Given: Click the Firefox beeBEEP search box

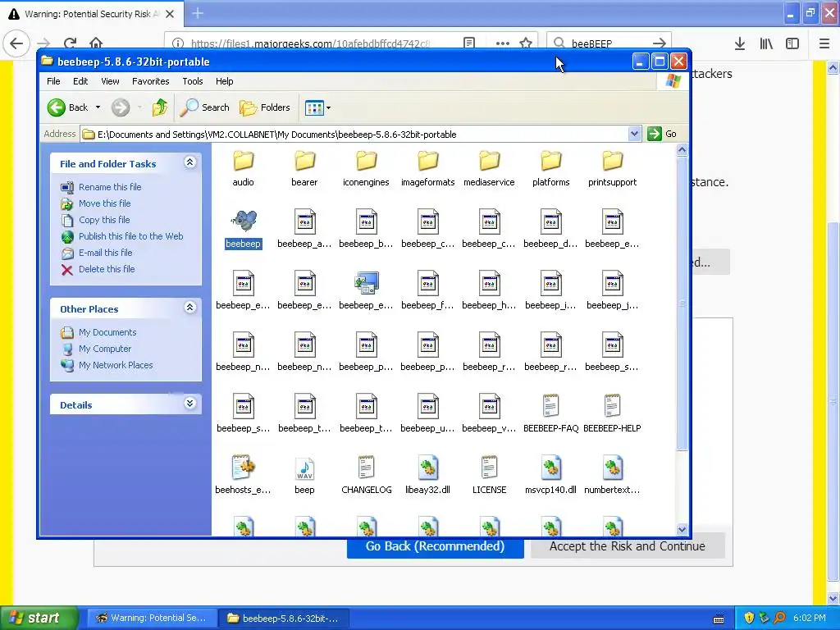Looking at the screenshot, I should coord(609,43).
